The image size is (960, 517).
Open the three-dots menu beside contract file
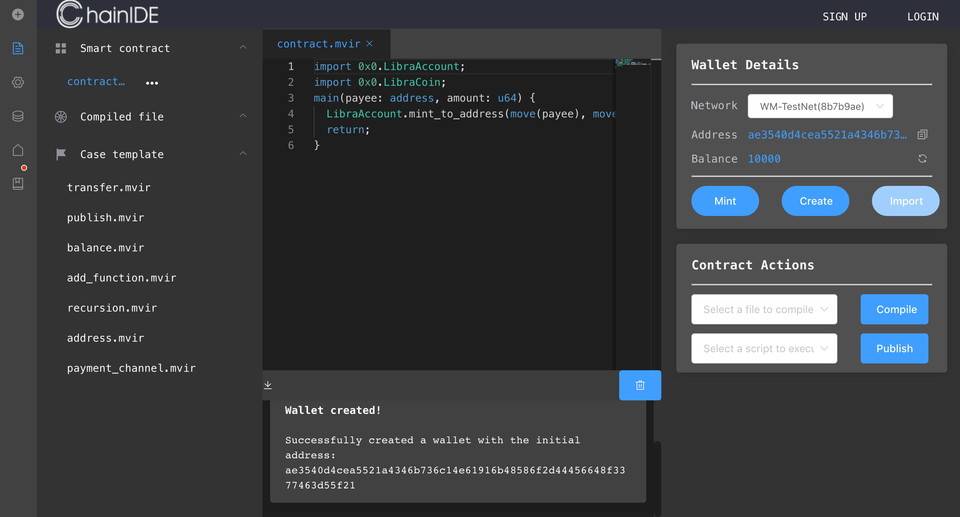click(x=152, y=83)
